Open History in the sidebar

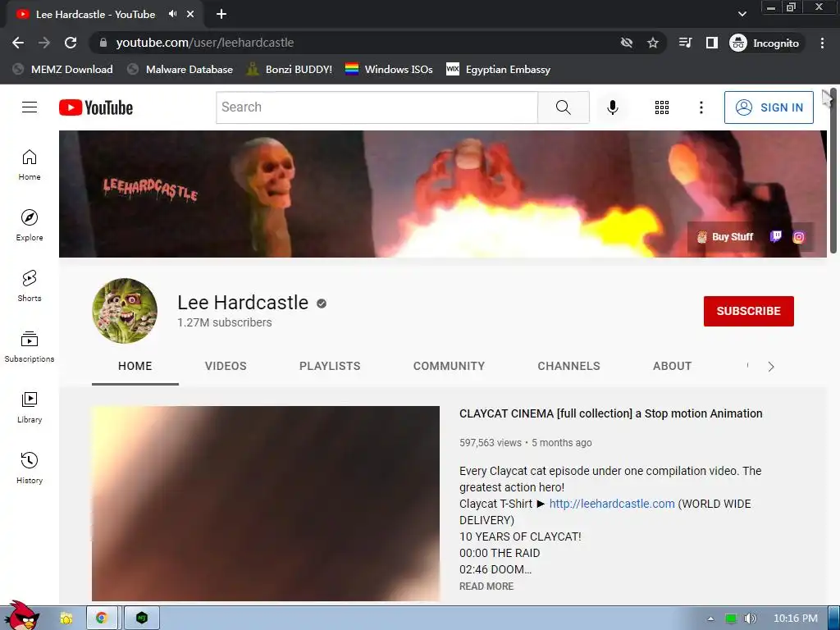click(30, 468)
